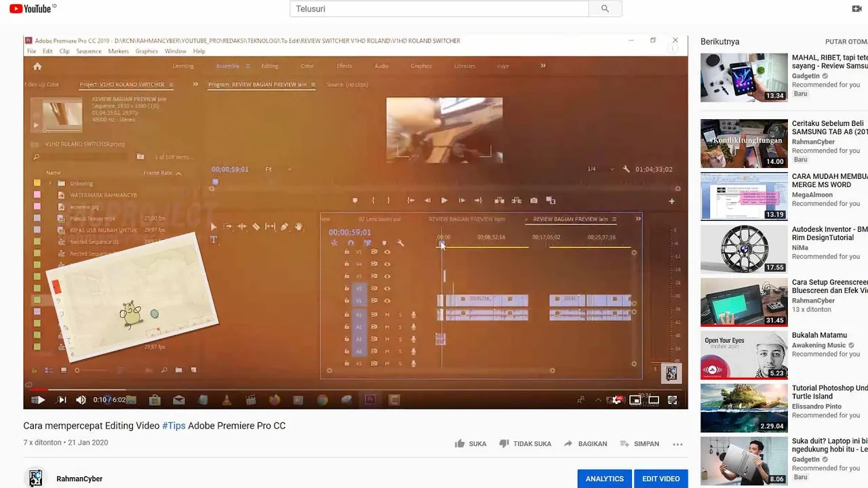Open RahmanCyber channel name link

click(x=79, y=479)
